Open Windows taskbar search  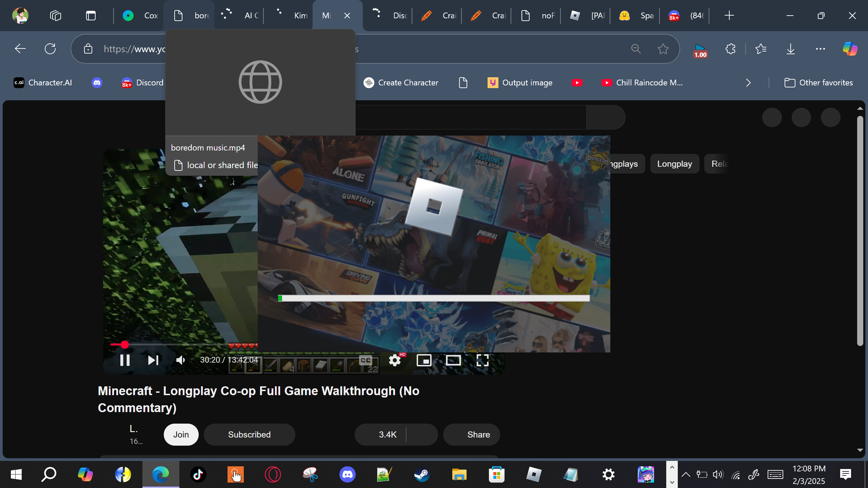click(49, 474)
